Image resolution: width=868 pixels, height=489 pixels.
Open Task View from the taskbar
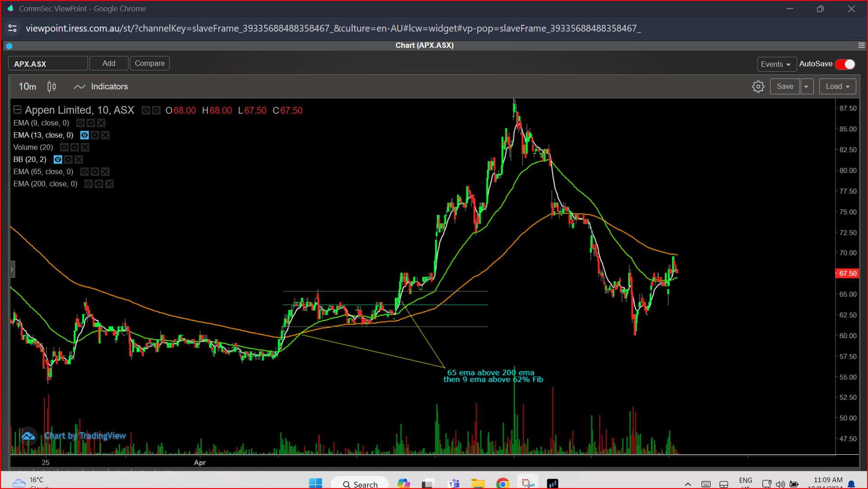[x=428, y=484]
